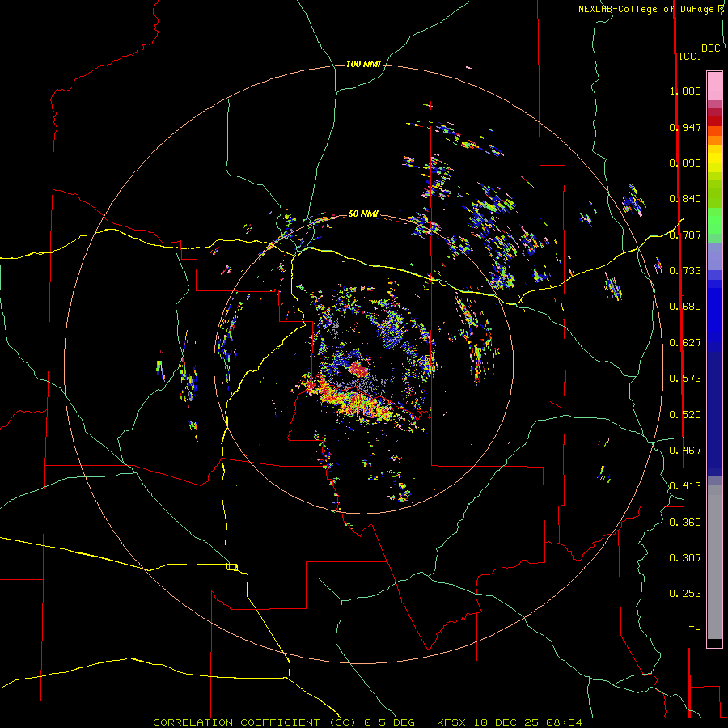Screen dimensions: 728x728
Task: Click the TH threshold label
Action: (x=695, y=630)
